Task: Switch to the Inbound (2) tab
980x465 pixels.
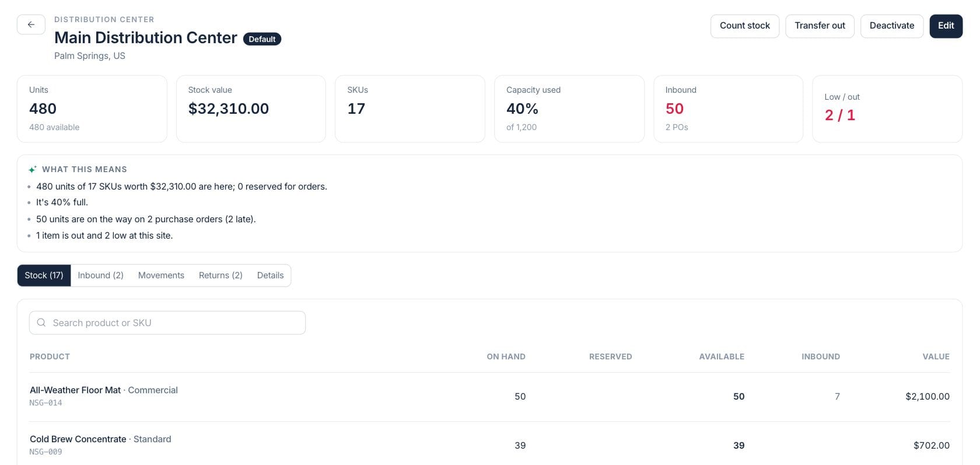Action: (101, 275)
